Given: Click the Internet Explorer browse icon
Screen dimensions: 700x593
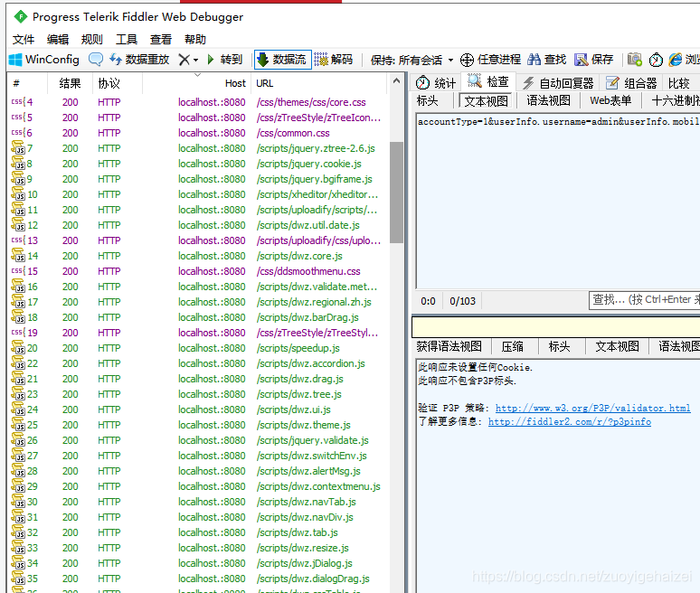Looking at the screenshot, I should 676,60.
